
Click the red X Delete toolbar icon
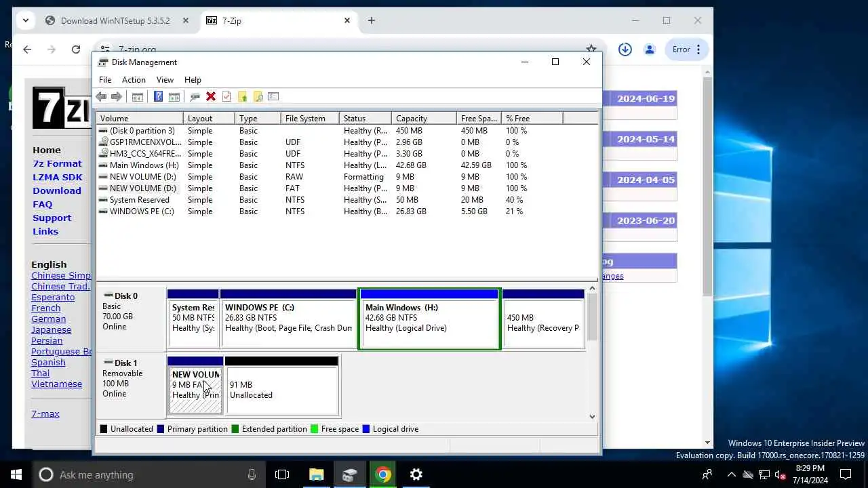[211, 97]
